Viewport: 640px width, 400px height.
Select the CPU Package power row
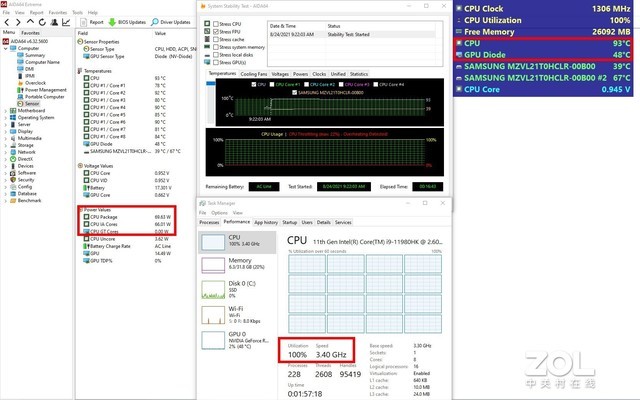pyautogui.click(x=127, y=217)
